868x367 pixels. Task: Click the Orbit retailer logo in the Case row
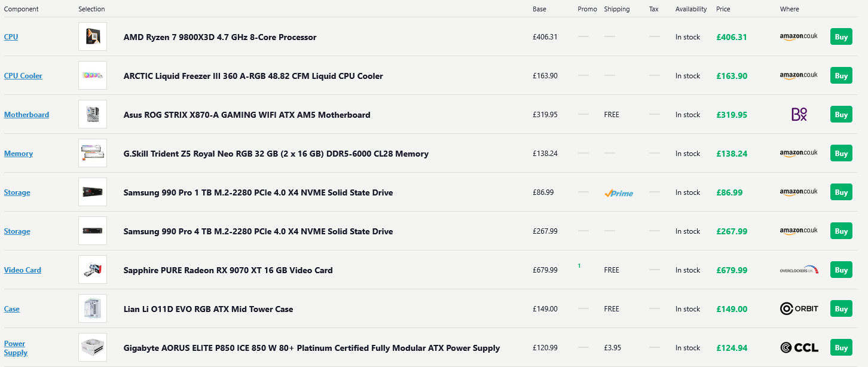click(x=799, y=308)
